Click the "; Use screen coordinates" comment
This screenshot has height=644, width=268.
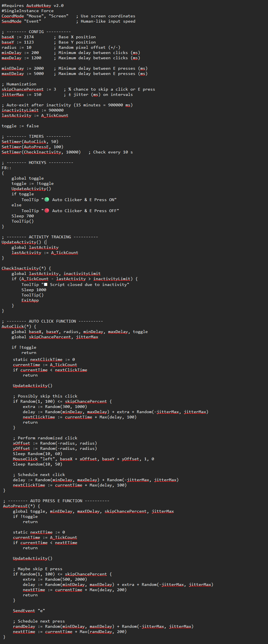click(x=106, y=16)
